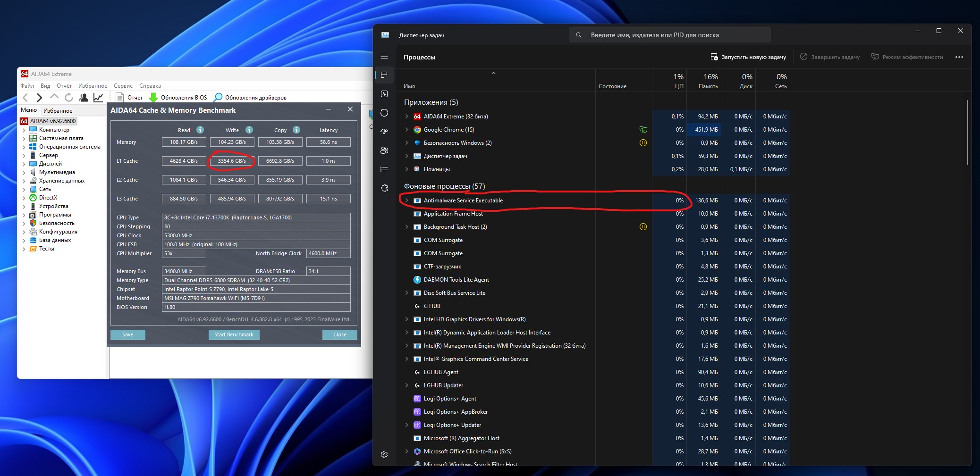Open the Вид menu in AIDA64
The image size is (980, 476).
pos(45,86)
